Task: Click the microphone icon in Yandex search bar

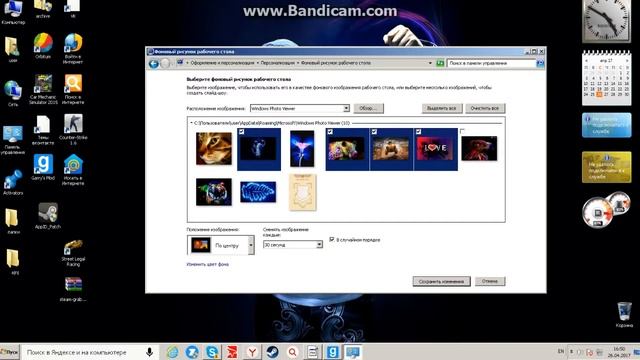Action: (x=149, y=352)
